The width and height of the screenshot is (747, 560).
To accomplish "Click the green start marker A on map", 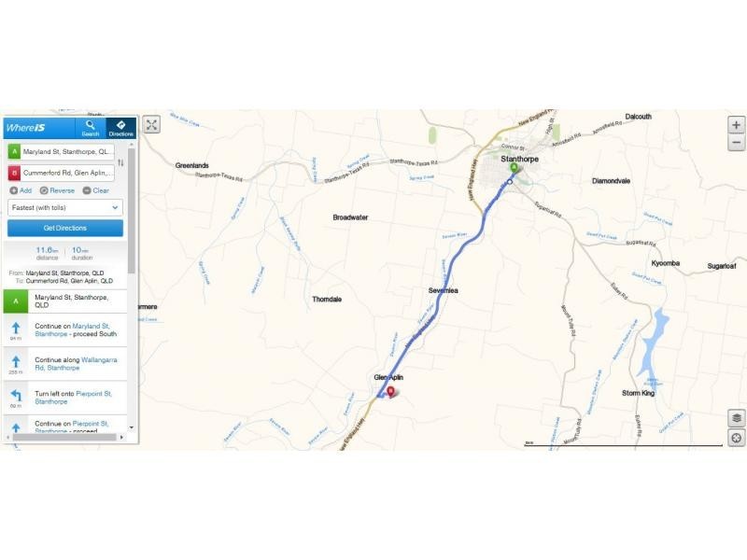I will coord(514,168).
